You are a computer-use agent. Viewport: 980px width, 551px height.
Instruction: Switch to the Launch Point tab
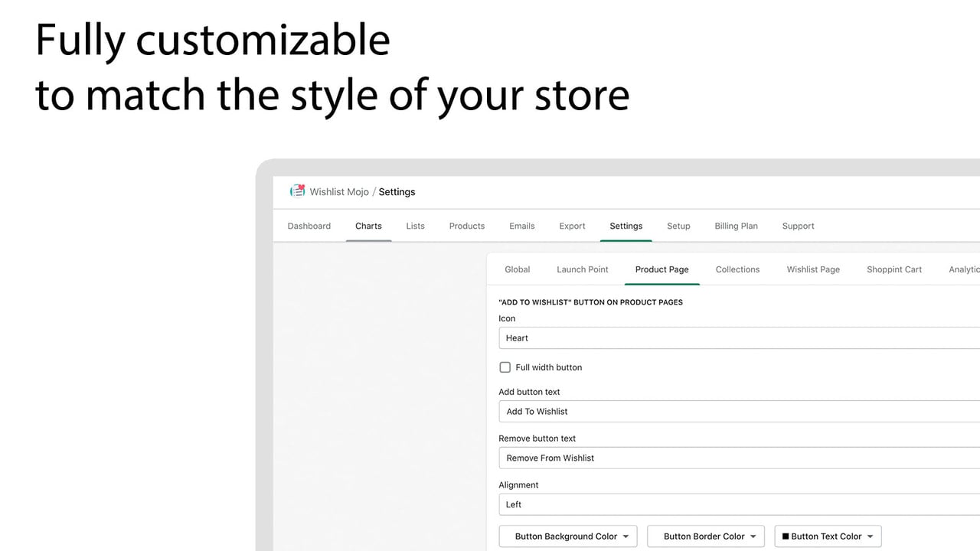583,269
